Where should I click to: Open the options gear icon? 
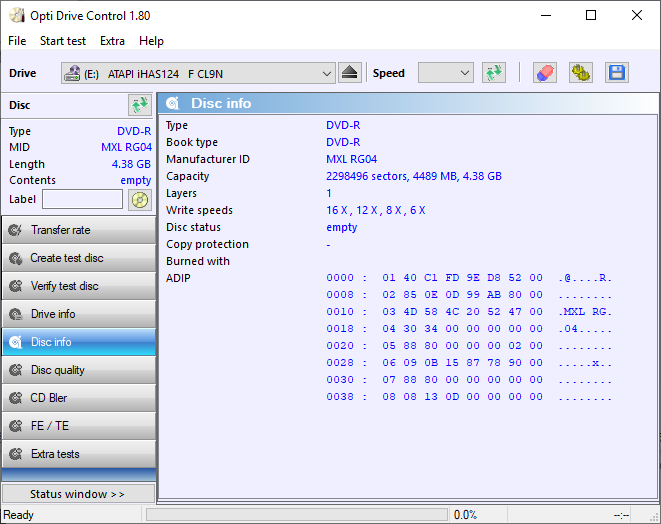click(580, 73)
